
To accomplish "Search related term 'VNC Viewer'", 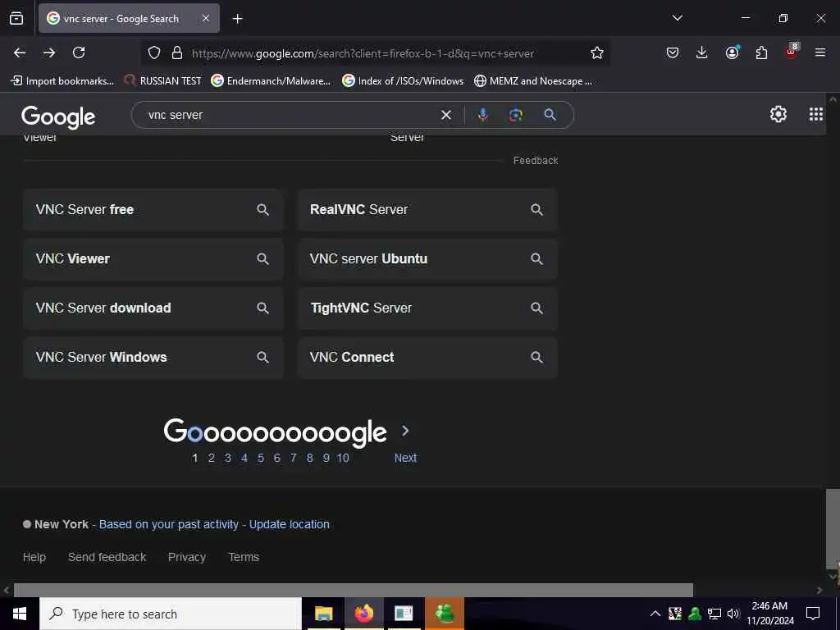I will [x=153, y=258].
